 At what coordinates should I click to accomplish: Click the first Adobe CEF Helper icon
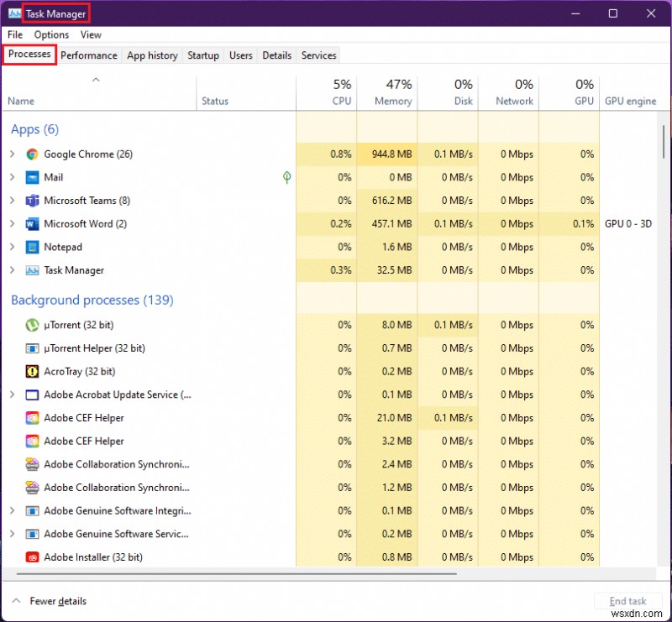point(32,418)
